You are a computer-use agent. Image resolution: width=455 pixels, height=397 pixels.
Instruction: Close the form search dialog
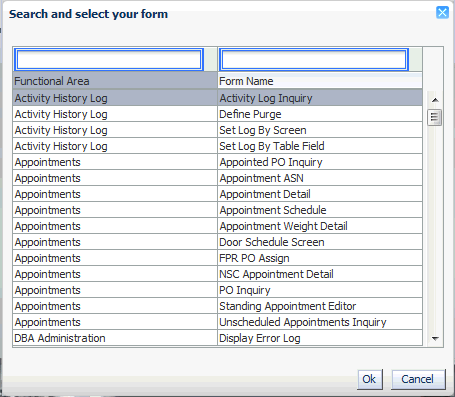442,13
